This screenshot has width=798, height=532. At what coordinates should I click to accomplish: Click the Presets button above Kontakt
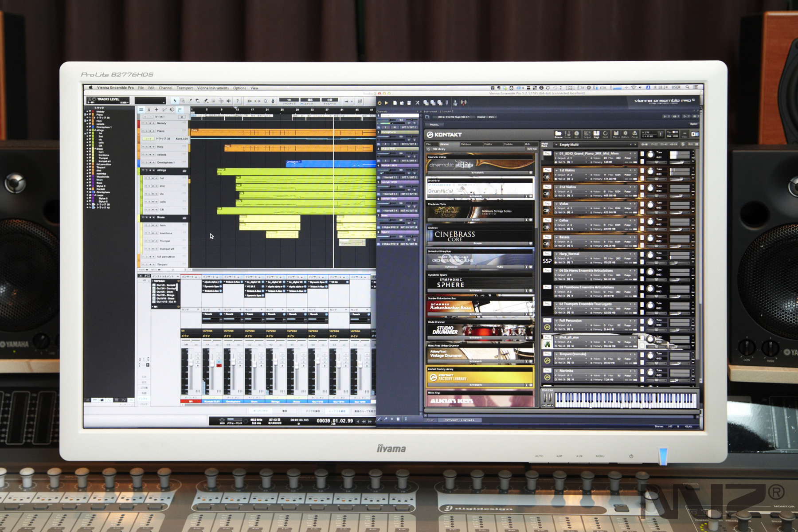pos(434,125)
